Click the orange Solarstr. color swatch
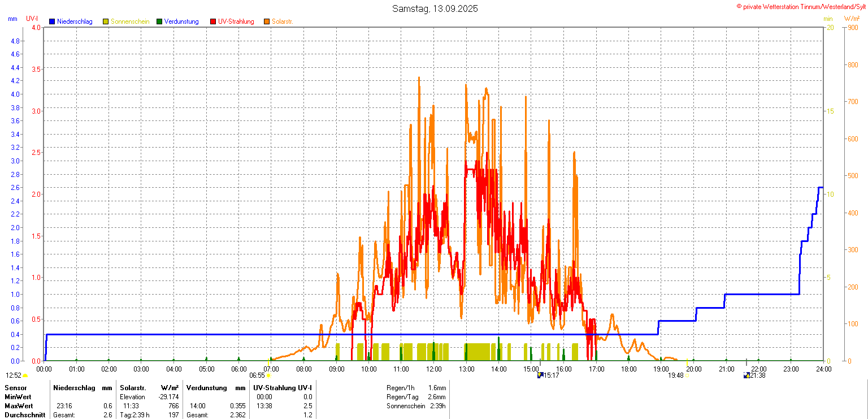 (x=267, y=21)
